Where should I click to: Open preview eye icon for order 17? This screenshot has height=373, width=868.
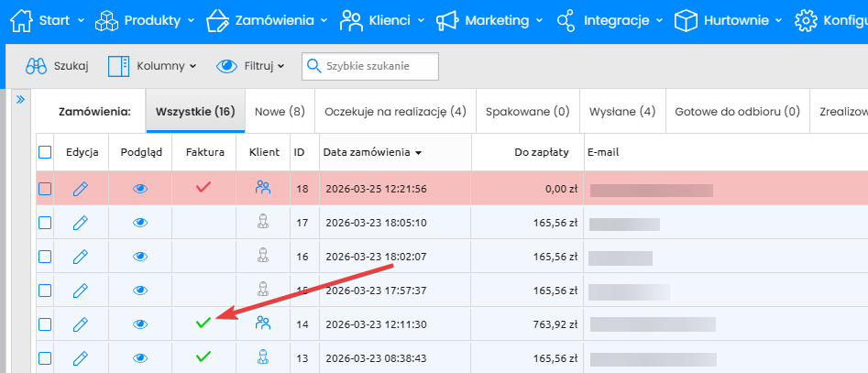[140, 223]
